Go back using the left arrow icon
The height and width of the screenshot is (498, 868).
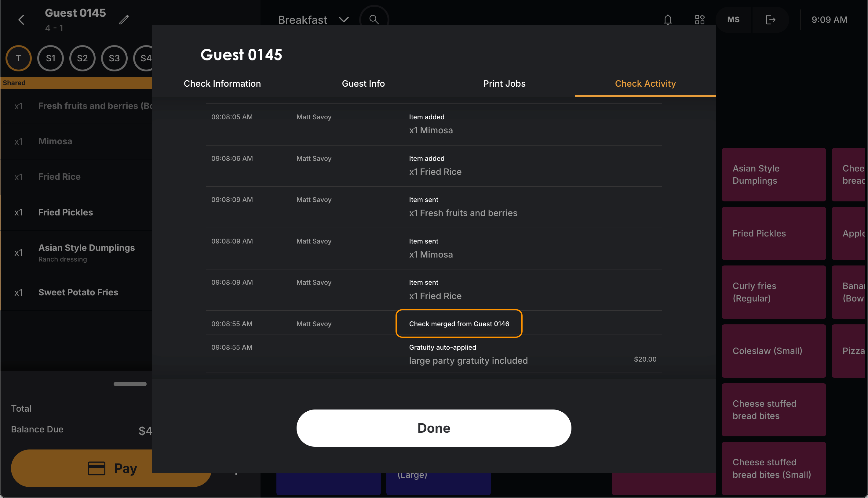[21, 20]
